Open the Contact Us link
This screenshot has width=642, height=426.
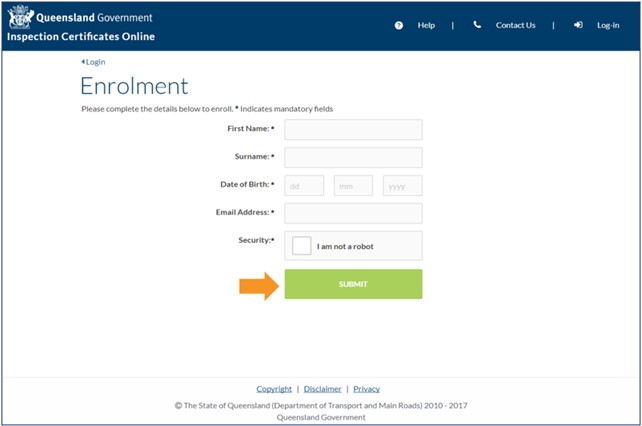pyautogui.click(x=515, y=25)
